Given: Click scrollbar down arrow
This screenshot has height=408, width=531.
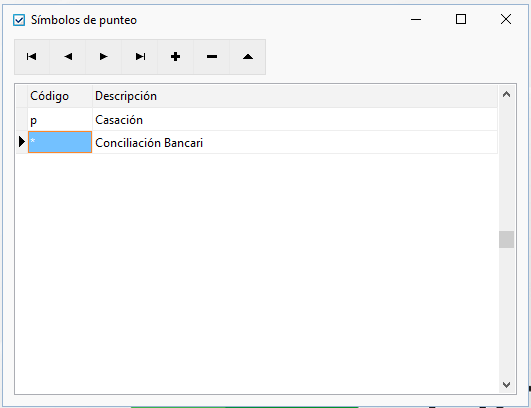Looking at the screenshot, I should pyautogui.click(x=506, y=385).
